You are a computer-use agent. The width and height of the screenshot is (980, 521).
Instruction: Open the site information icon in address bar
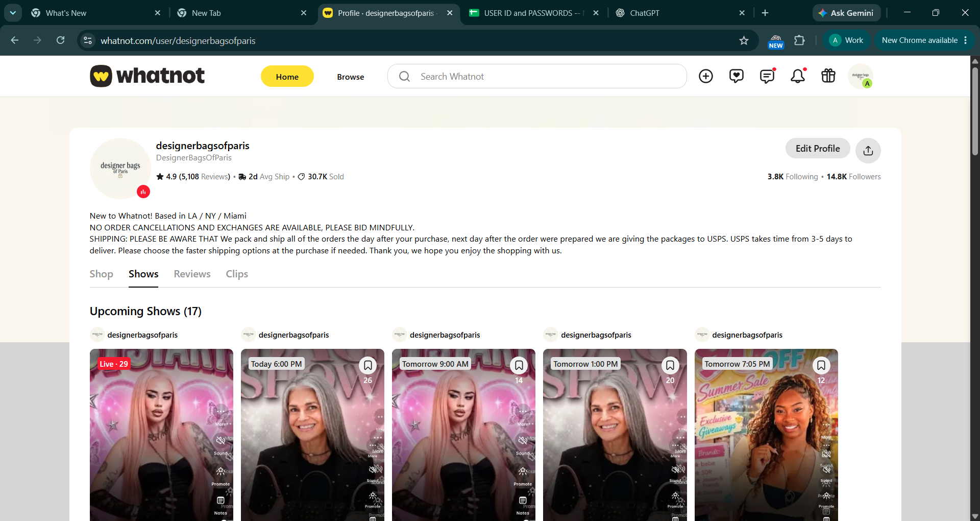click(88, 40)
